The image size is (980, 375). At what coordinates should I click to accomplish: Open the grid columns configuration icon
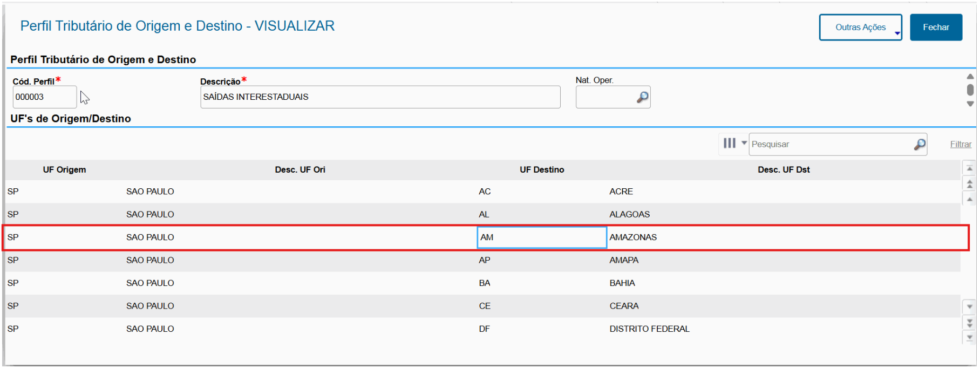point(729,143)
